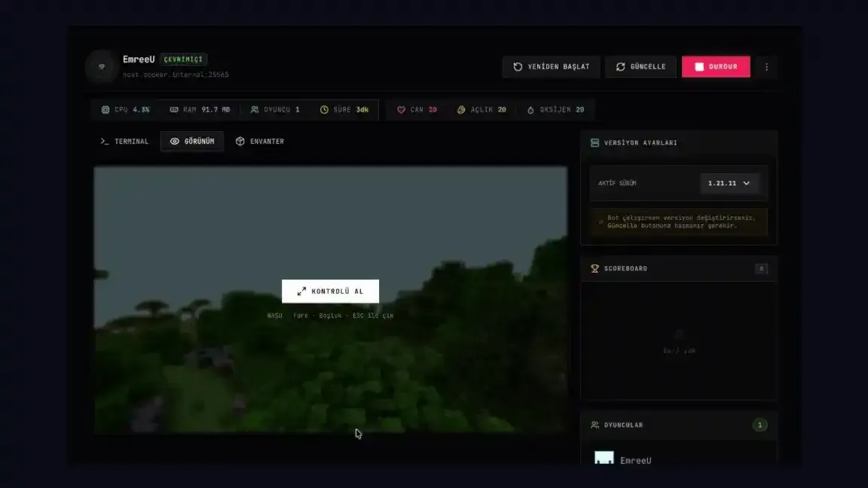868x488 pixels.
Task: Click the Scoreboard trophy icon
Action: (594, 268)
